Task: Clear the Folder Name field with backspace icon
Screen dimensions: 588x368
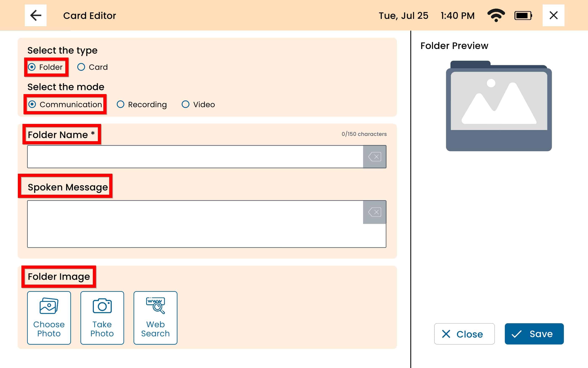Action: [x=374, y=157]
